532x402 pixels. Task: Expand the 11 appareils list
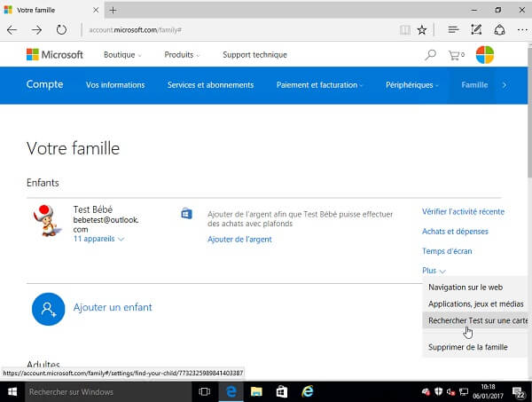pyautogui.click(x=98, y=239)
